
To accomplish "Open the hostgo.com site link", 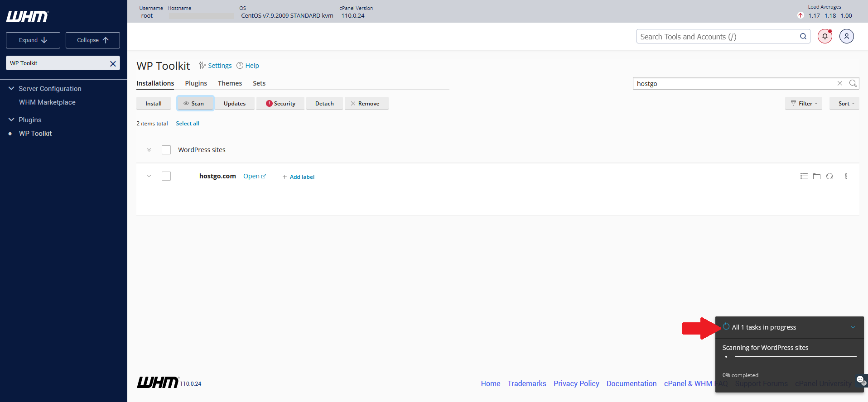I will click(255, 176).
